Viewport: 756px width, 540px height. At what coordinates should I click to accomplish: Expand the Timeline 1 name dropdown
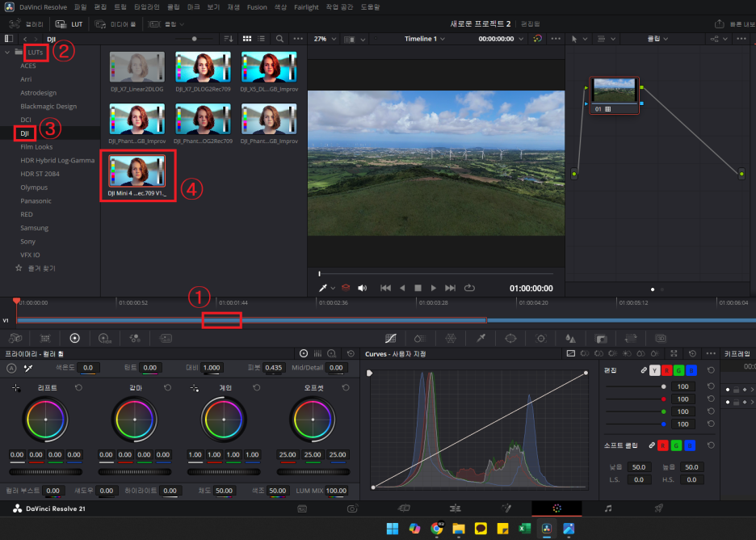[425, 39]
